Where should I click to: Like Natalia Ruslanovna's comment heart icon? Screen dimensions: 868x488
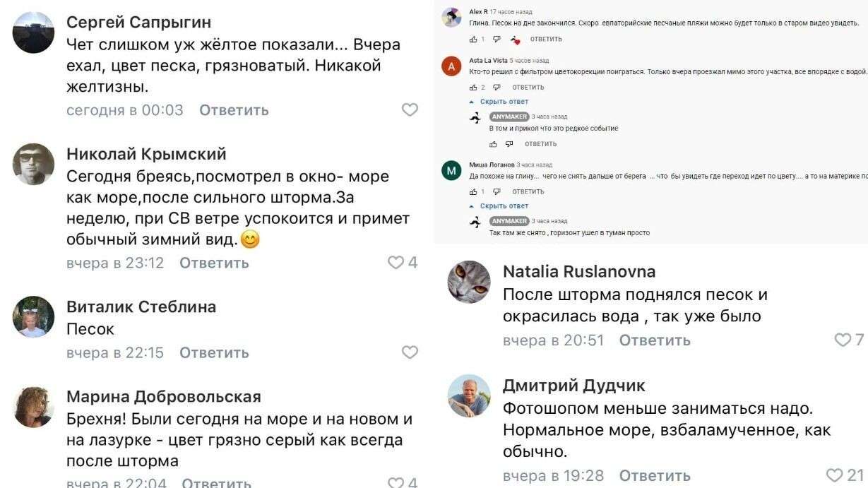coord(843,339)
